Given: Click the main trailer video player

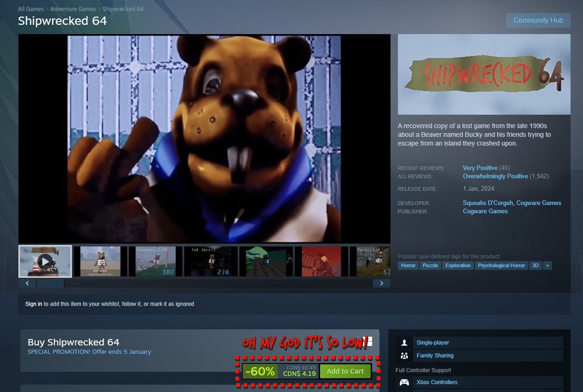Looking at the screenshot, I should click(x=204, y=138).
